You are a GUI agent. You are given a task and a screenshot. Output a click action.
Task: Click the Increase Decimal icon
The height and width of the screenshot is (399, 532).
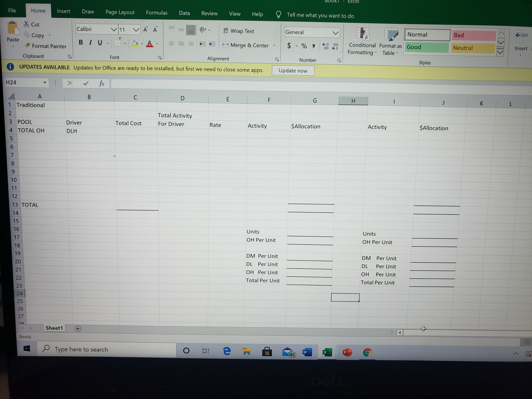tap(326, 46)
